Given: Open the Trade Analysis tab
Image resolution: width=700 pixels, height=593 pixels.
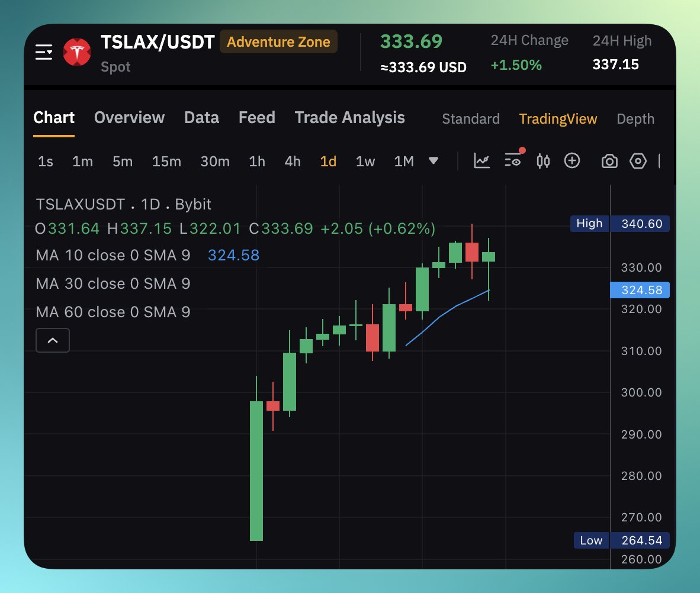Looking at the screenshot, I should 349,118.
